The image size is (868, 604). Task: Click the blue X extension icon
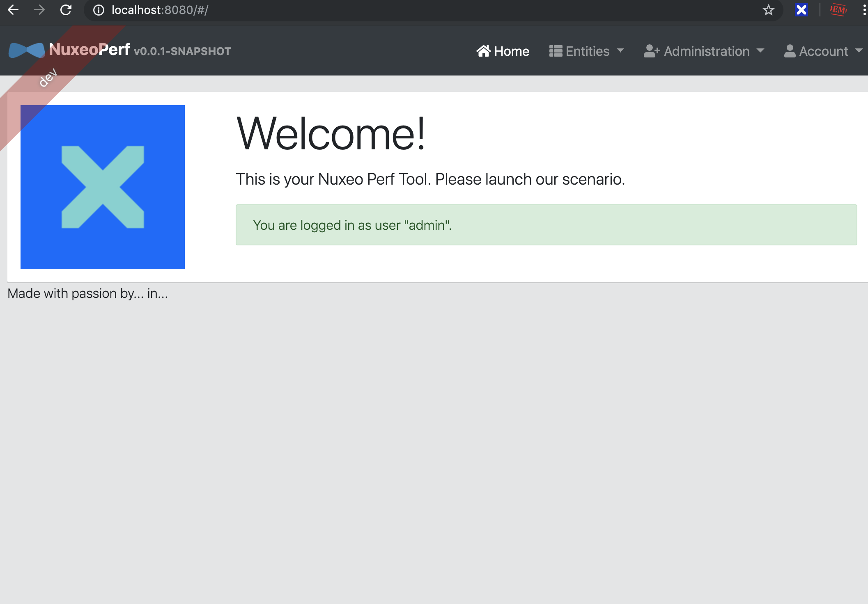coord(801,10)
